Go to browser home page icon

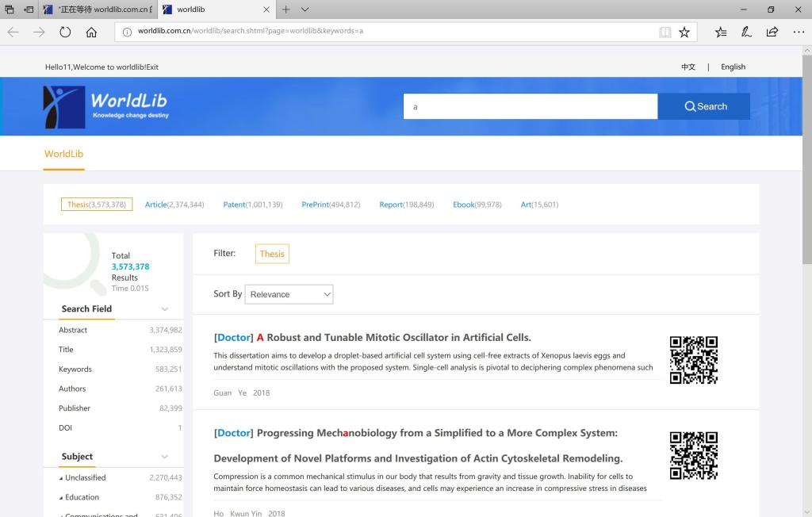pos(91,32)
